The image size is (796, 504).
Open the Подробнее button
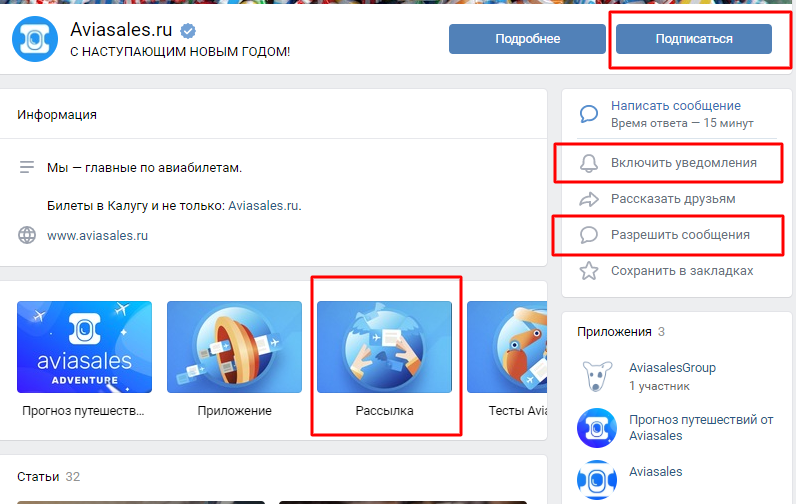pyautogui.click(x=527, y=39)
